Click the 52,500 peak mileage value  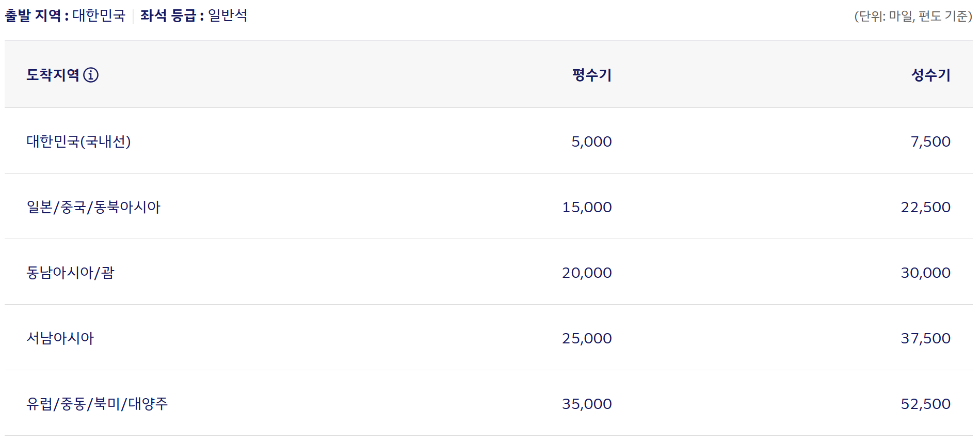926,404
